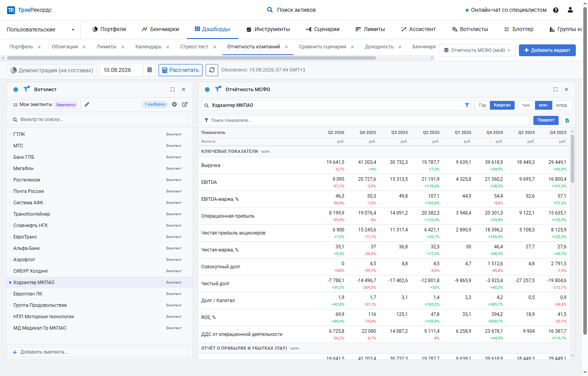Open the Сценарии menu
The width and height of the screenshot is (588, 376).
coord(323,29)
